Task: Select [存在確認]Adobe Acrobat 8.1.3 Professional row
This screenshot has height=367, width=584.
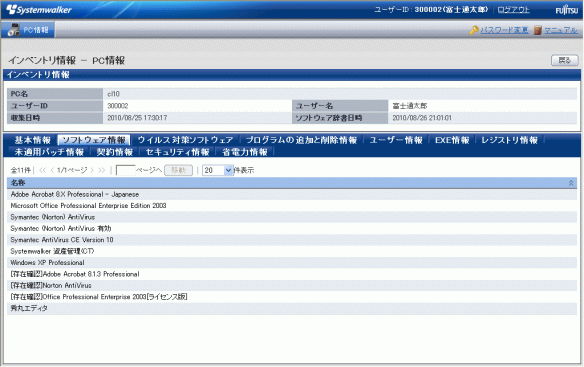Action: [x=292, y=274]
